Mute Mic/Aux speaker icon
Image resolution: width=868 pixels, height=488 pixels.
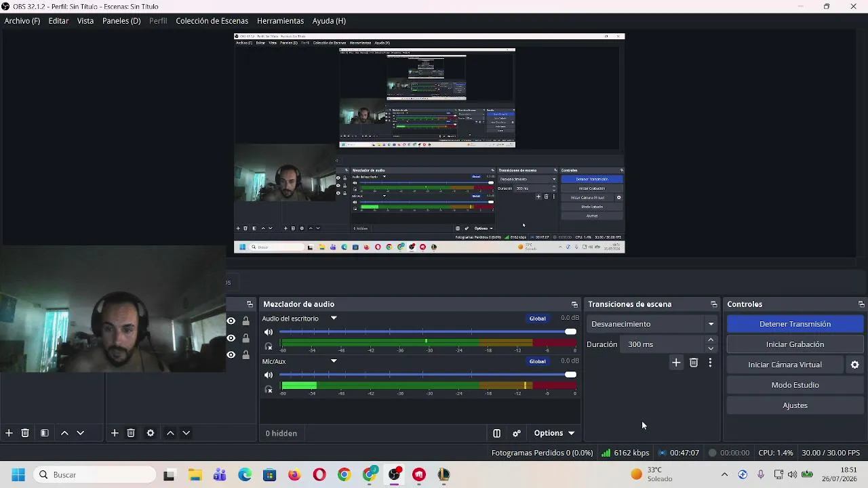click(269, 375)
